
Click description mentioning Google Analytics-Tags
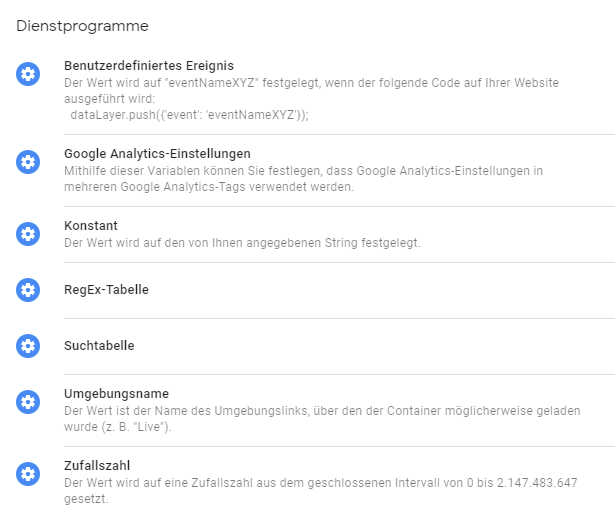[x=304, y=179]
